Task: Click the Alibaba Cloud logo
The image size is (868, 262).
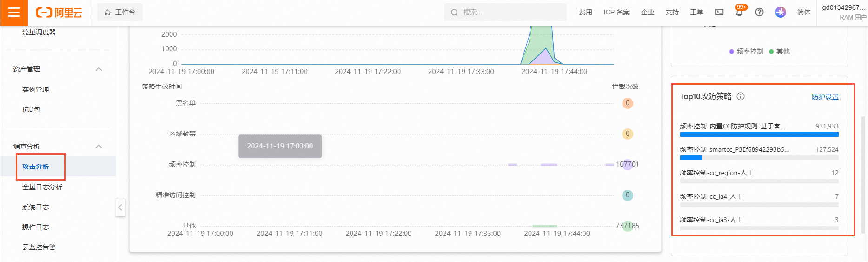Action: point(59,13)
